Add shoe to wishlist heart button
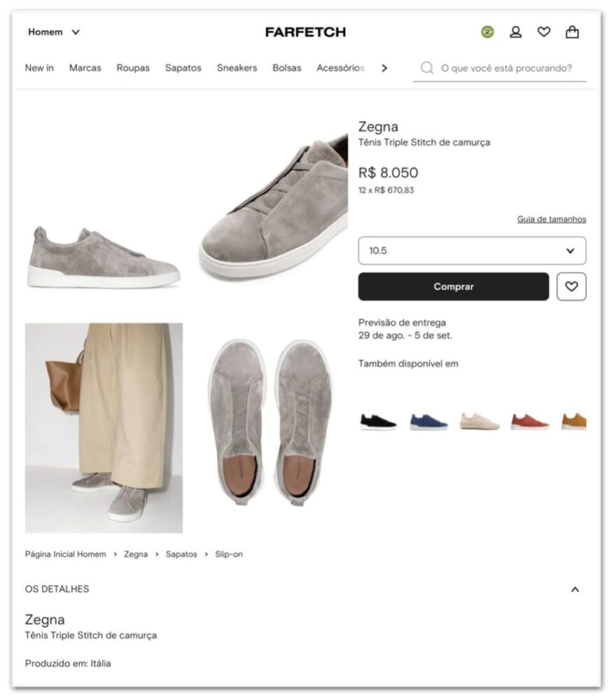This screenshot has height=700, width=614. [x=571, y=286]
